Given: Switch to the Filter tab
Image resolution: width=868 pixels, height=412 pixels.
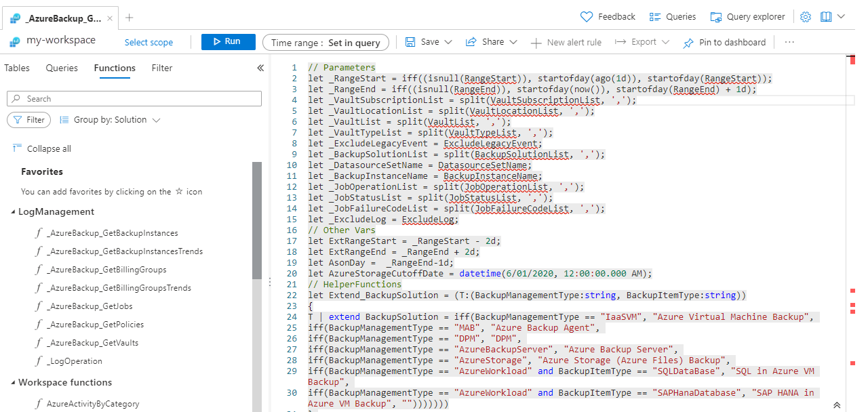Looking at the screenshot, I should (162, 68).
